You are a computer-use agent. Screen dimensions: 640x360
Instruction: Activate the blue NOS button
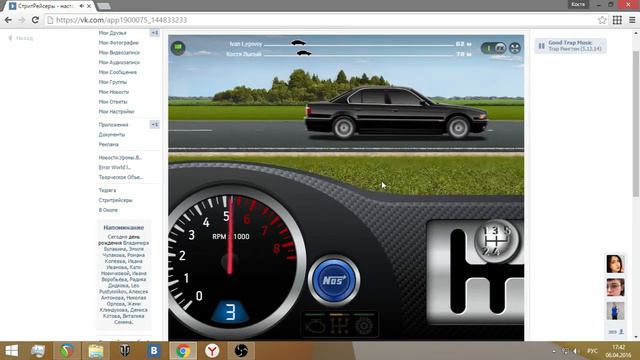point(334,280)
